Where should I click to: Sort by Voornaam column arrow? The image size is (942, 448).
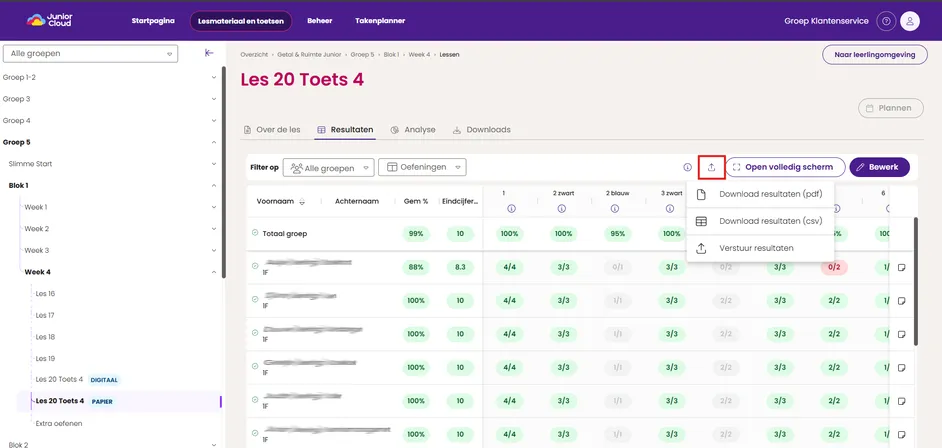(x=302, y=202)
